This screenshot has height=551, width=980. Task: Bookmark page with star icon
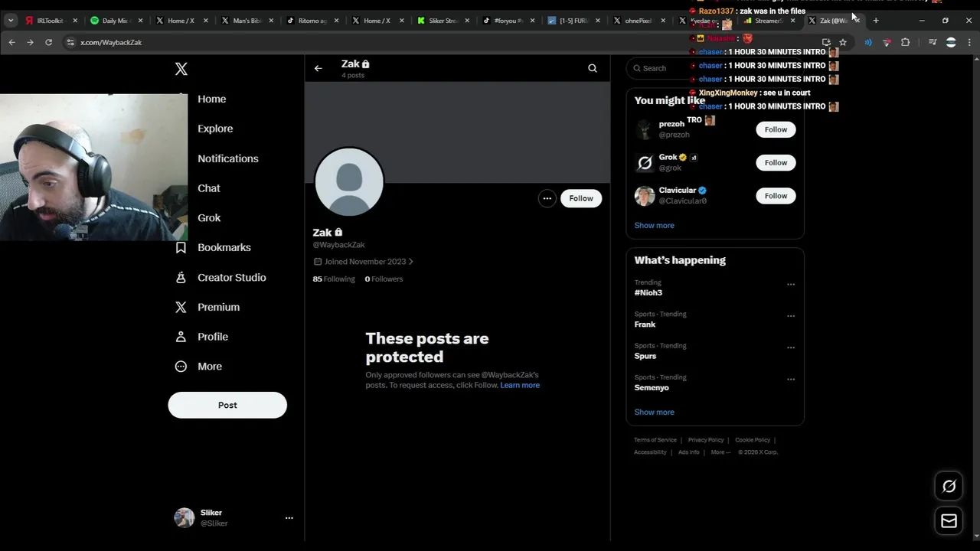pyautogui.click(x=843, y=42)
